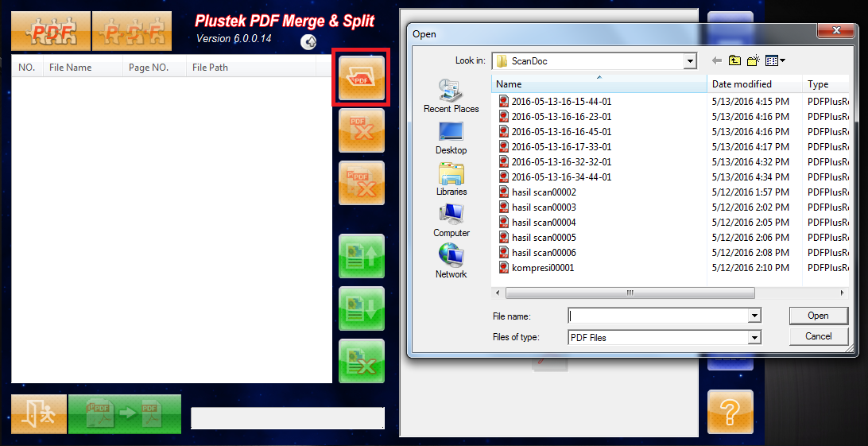
Task: Click the PDF icon of kompresi00001
Action: (x=503, y=267)
